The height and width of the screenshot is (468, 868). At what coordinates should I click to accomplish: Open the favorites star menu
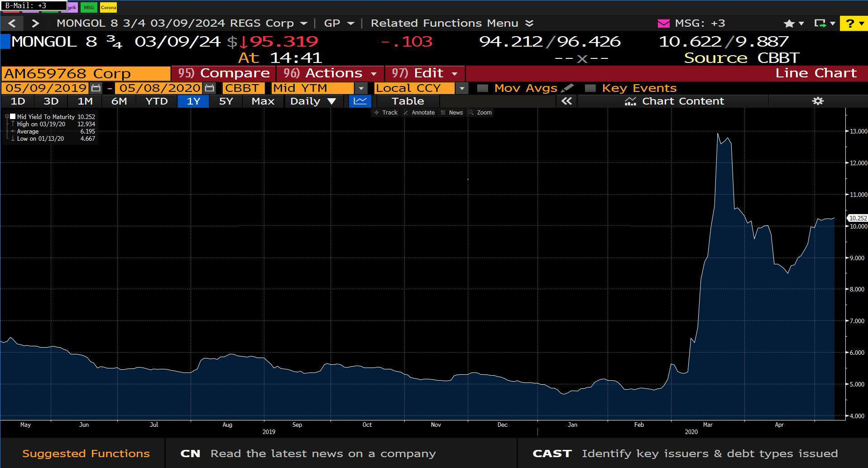789,24
